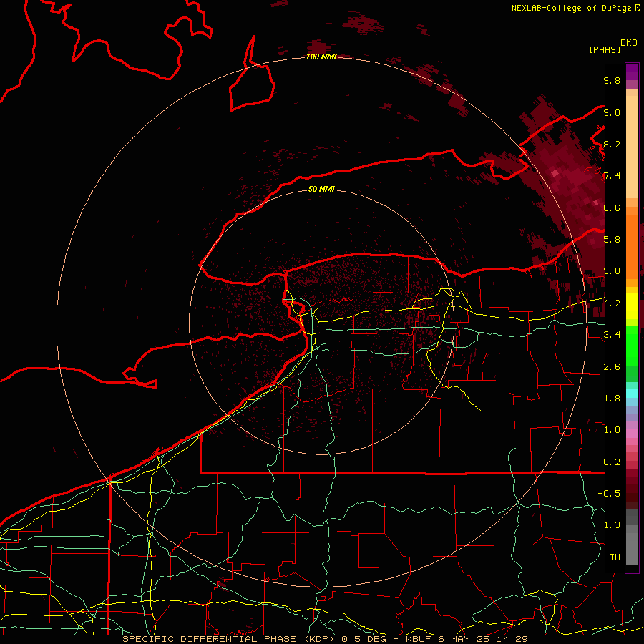Select the 9.0 value on the scale
The height and width of the screenshot is (644, 644).
click(612, 112)
